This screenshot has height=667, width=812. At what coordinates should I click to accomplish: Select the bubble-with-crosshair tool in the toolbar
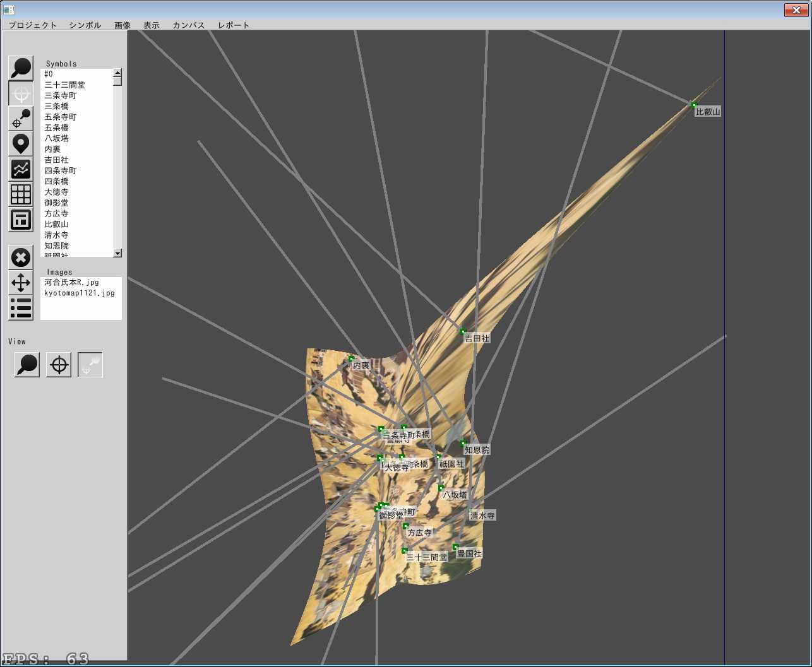[x=21, y=119]
